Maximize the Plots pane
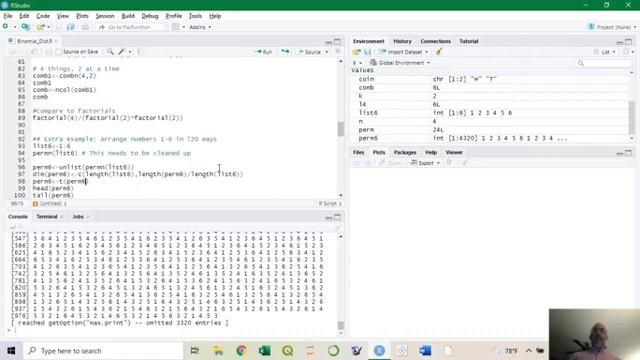 click(628, 153)
